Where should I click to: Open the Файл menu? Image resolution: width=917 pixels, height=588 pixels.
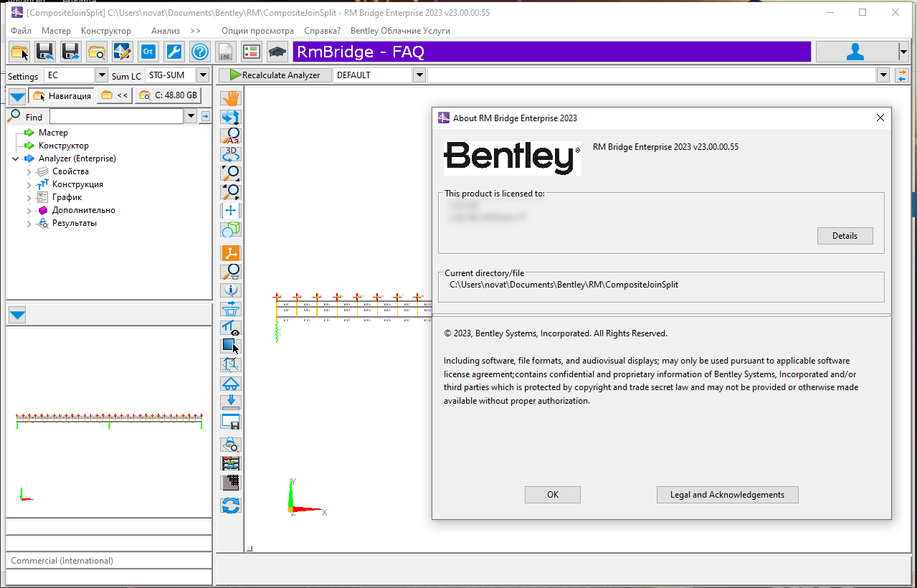point(22,31)
